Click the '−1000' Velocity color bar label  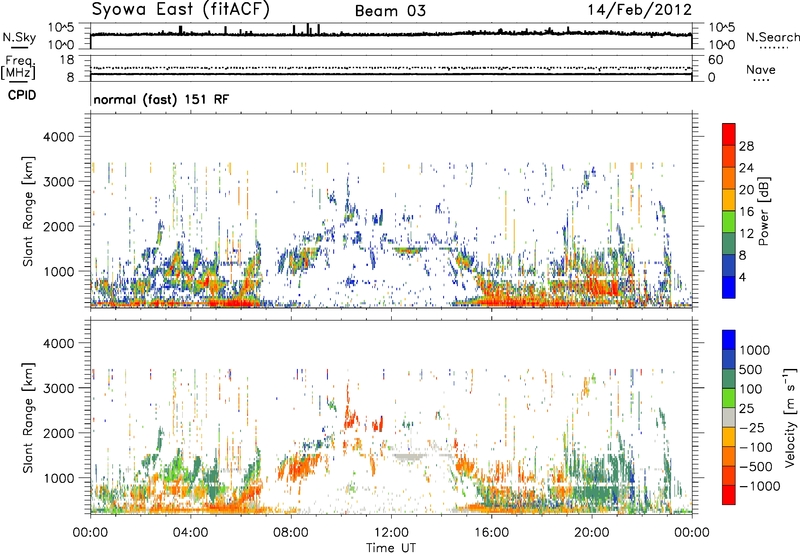[x=760, y=486]
